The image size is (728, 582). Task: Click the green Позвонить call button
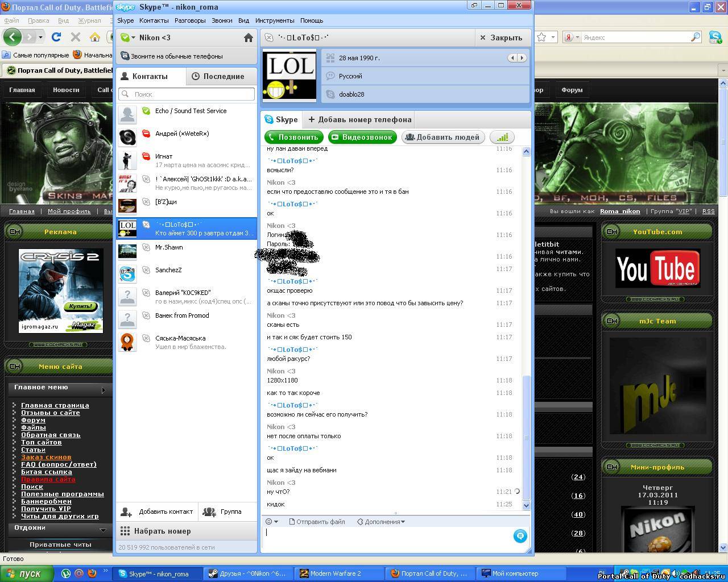tap(293, 137)
